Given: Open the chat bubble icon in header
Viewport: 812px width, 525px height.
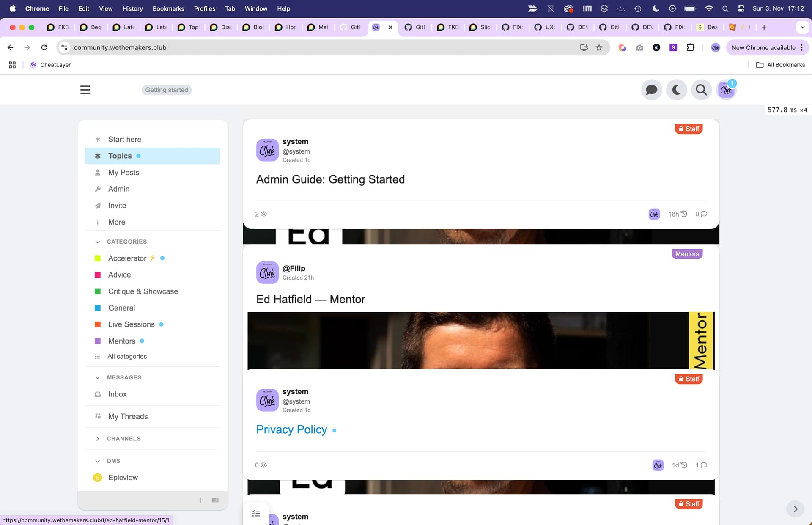Looking at the screenshot, I should pyautogui.click(x=651, y=90).
